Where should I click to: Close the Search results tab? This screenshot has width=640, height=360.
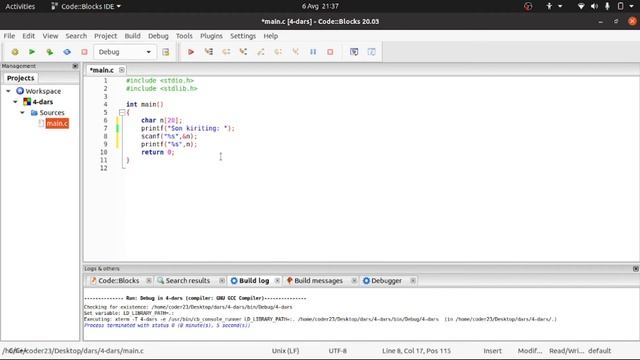click(x=222, y=281)
